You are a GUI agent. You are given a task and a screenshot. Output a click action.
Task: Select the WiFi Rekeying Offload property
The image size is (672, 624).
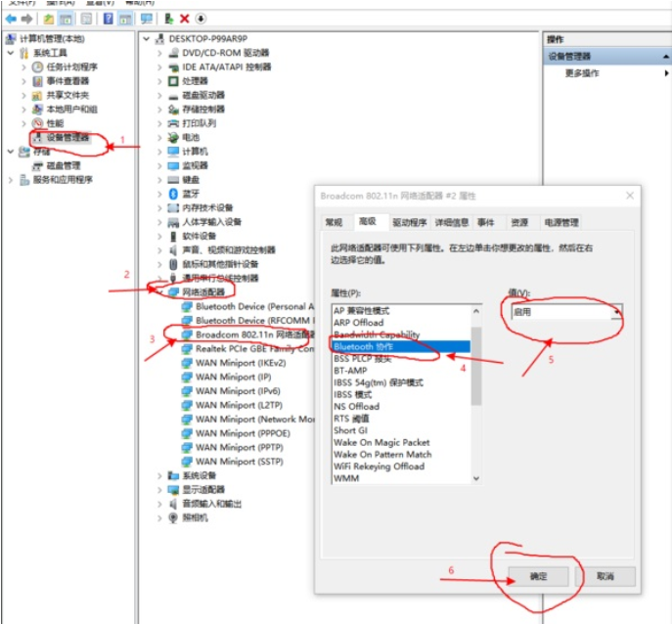(379, 467)
